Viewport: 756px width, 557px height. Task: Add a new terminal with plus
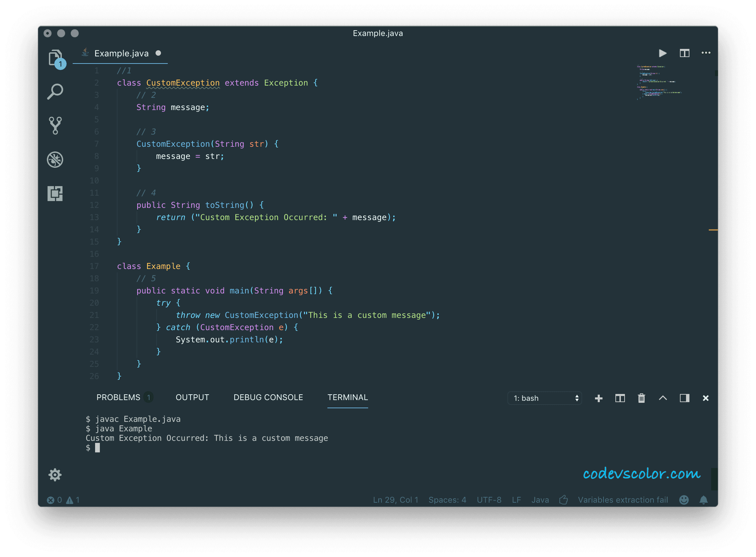point(599,398)
